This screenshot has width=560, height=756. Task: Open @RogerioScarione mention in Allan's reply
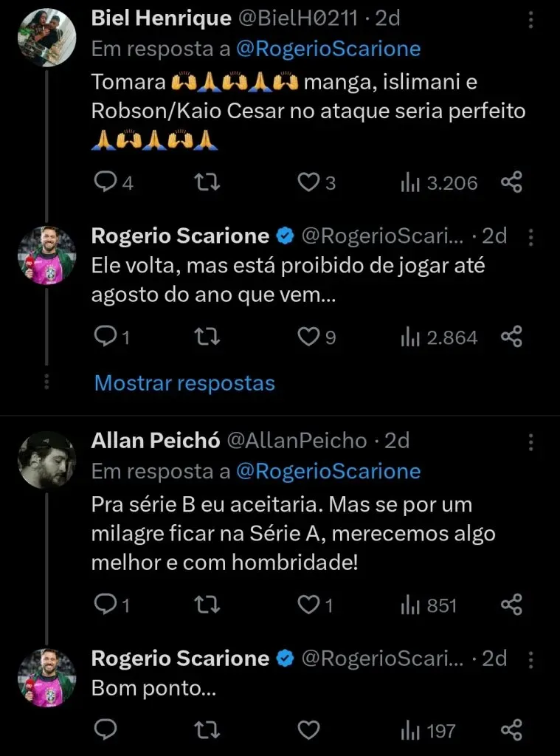pos(328,471)
